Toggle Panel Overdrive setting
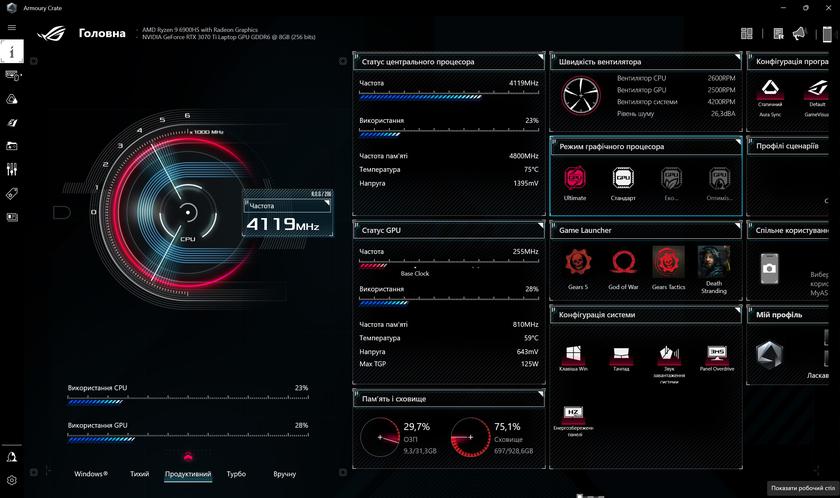Viewport: 840px width, 498px height. click(x=716, y=355)
